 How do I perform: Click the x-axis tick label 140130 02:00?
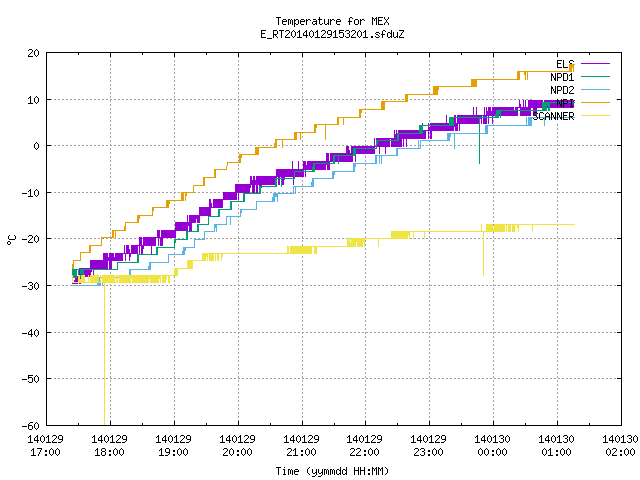620,446
